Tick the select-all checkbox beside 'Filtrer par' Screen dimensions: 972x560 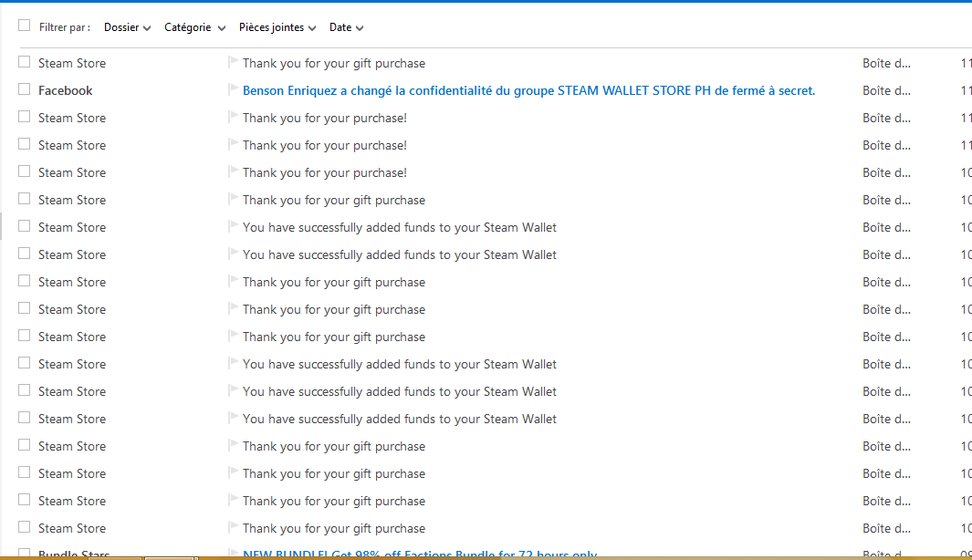(x=24, y=26)
